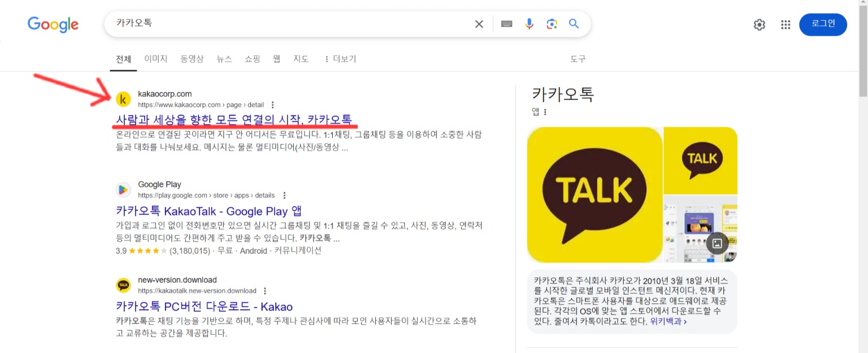Open more options for kakaocorp.com result

[x=273, y=105]
